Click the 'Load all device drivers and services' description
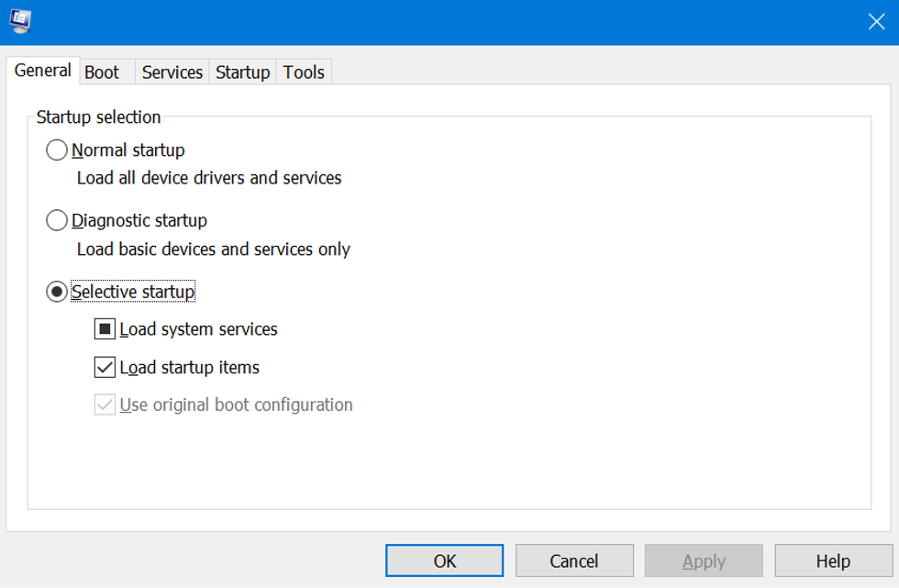 click(x=209, y=178)
